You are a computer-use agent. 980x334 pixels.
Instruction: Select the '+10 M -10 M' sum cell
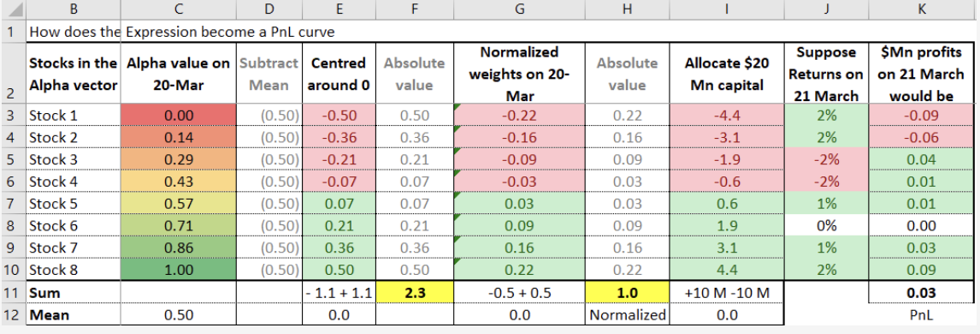(726, 293)
